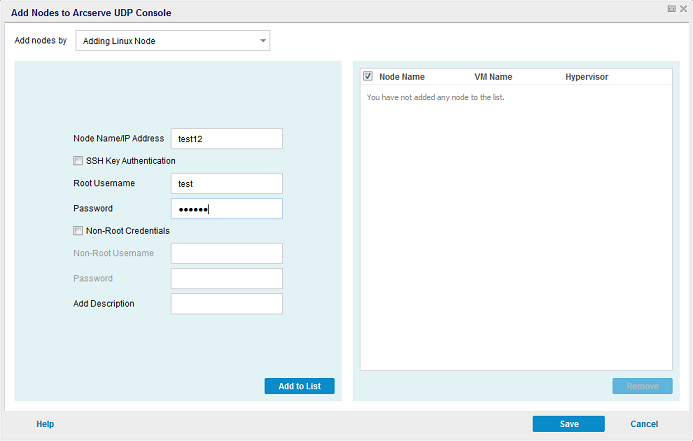
Task: Click the Add Description field
Action: tap(227, 304)
